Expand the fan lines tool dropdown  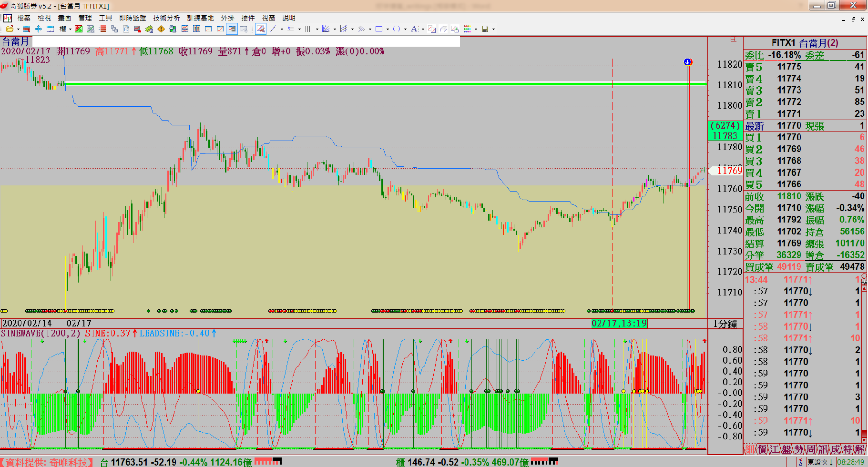[335, 29]
